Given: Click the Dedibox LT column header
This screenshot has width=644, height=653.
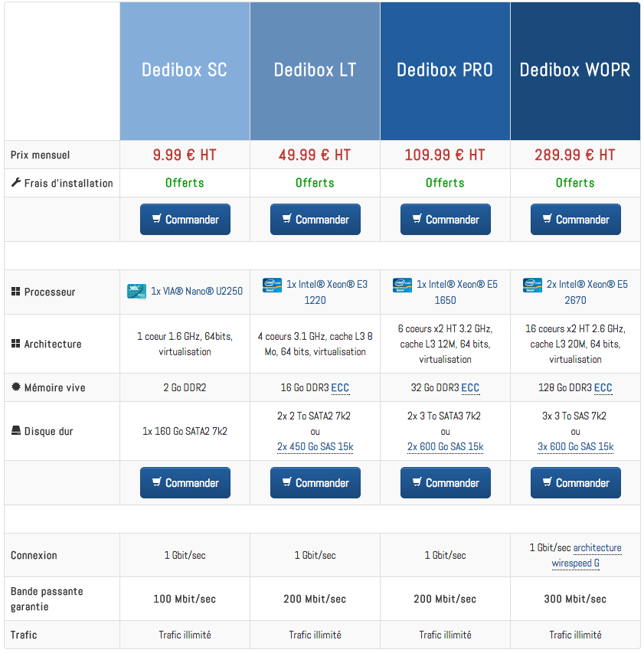Looking at the screenshot, I should pos(315,70).
